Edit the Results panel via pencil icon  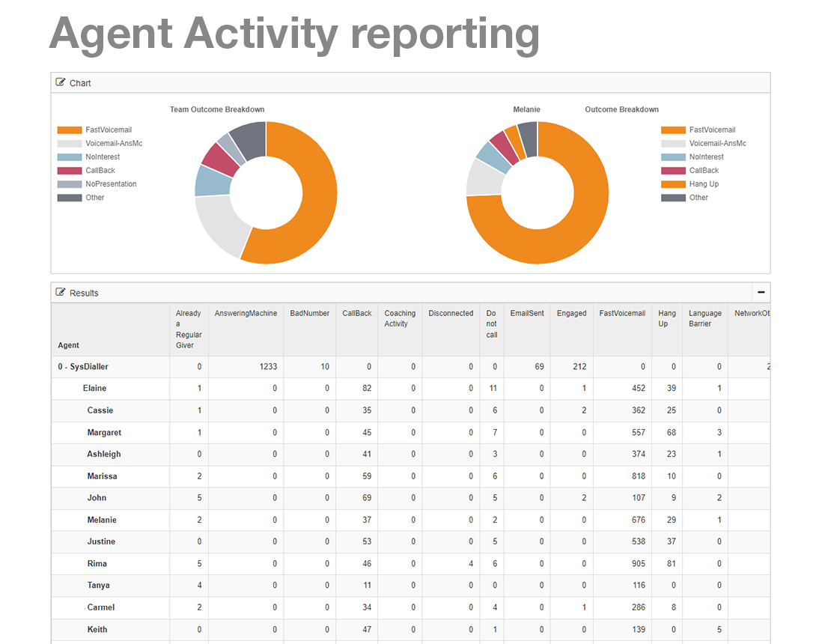point(60,292)
